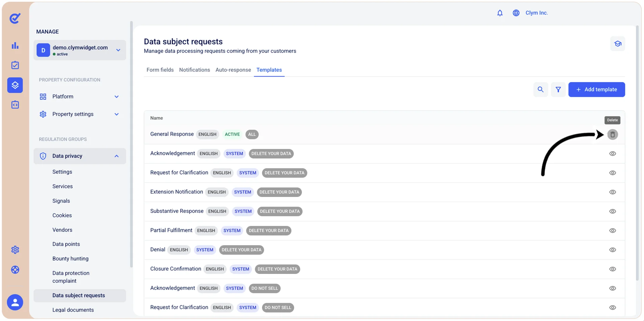View the Request for Clarification Do Not Sell template
The image size is (644, 321).
612,308
